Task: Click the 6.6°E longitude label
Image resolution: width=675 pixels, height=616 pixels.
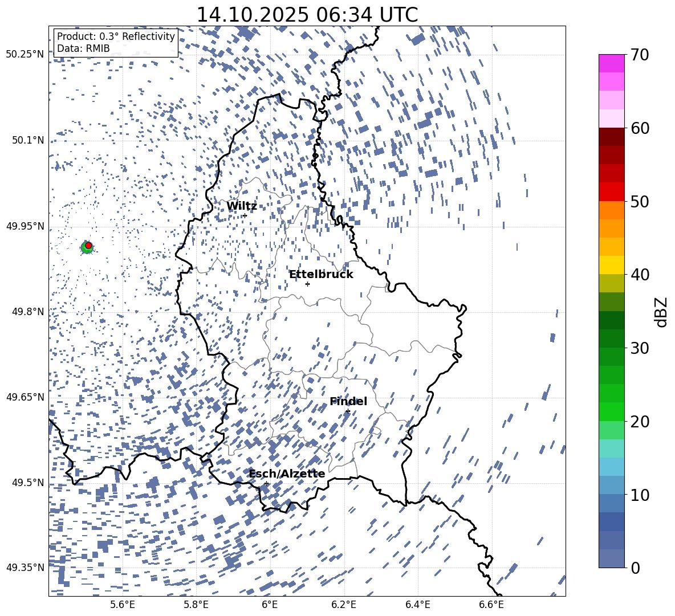Action: 491,605
